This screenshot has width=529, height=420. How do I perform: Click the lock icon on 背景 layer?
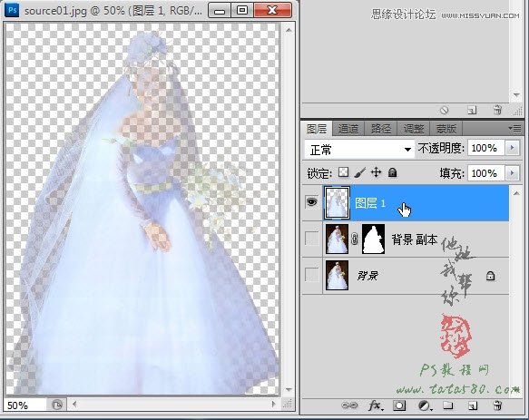pyautogui.click(x=490, y=276)
